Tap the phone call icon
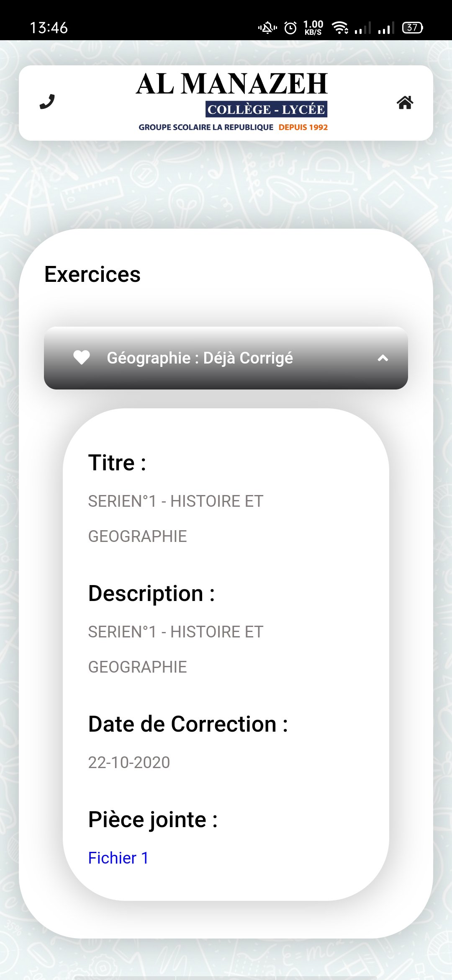Screen dimensions: 452x980 [x=47, y=102]
